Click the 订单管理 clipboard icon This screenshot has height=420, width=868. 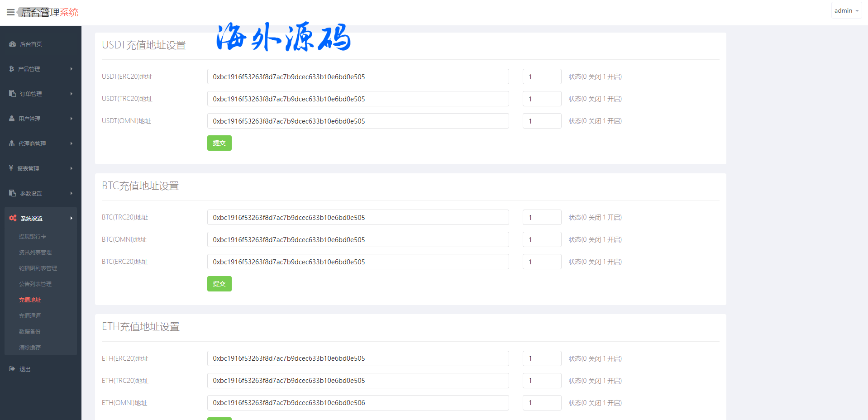pos(12,94)
